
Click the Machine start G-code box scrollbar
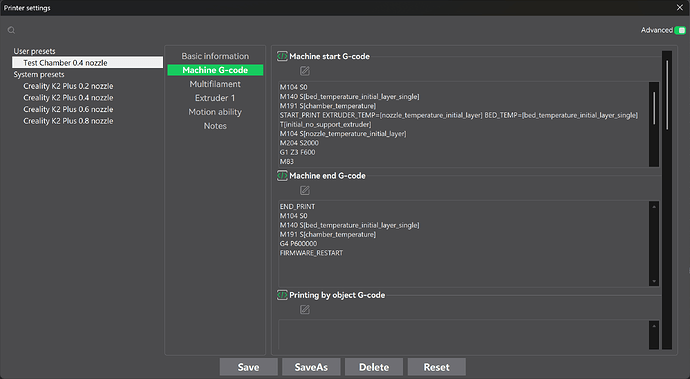(x=654, y=124)
